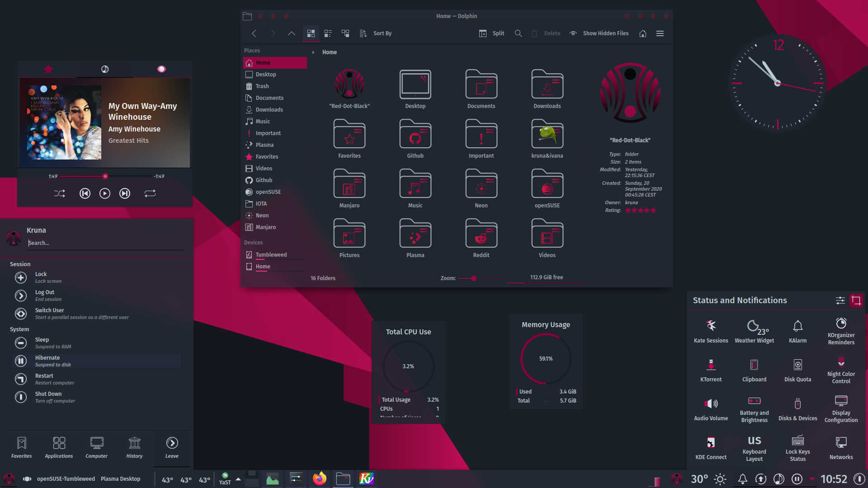Open Favorites in Places sidebar
Screen dimensions: 868x488
click(275, 157)
